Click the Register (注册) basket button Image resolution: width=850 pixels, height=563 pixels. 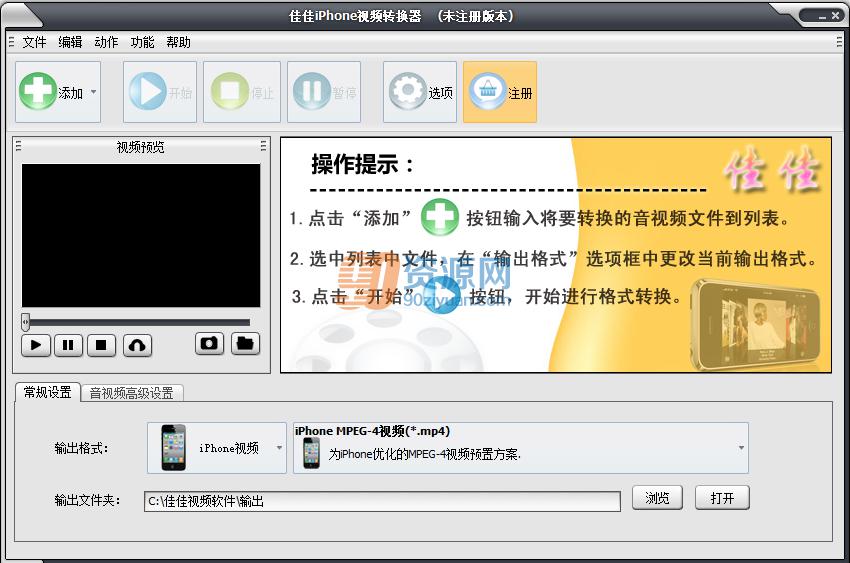click(500, 92)
